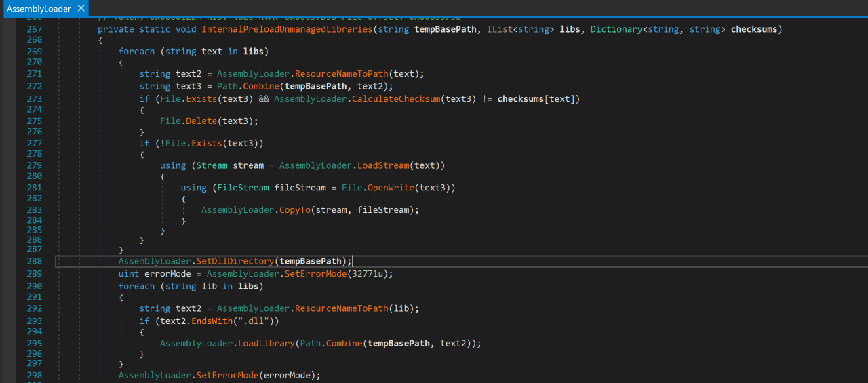868x383 pixels.
Task: Click the IList type in the method signature
Action: (500, 29)
